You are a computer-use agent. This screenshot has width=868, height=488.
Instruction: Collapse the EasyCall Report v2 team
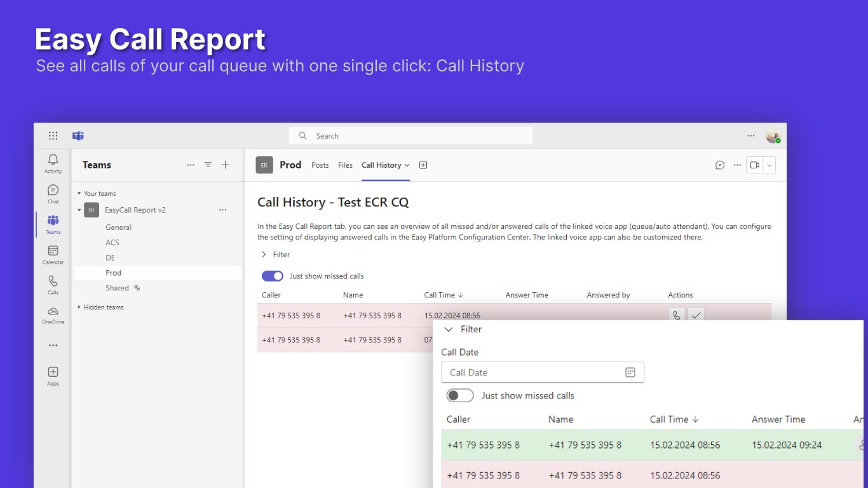coord(79,210)
